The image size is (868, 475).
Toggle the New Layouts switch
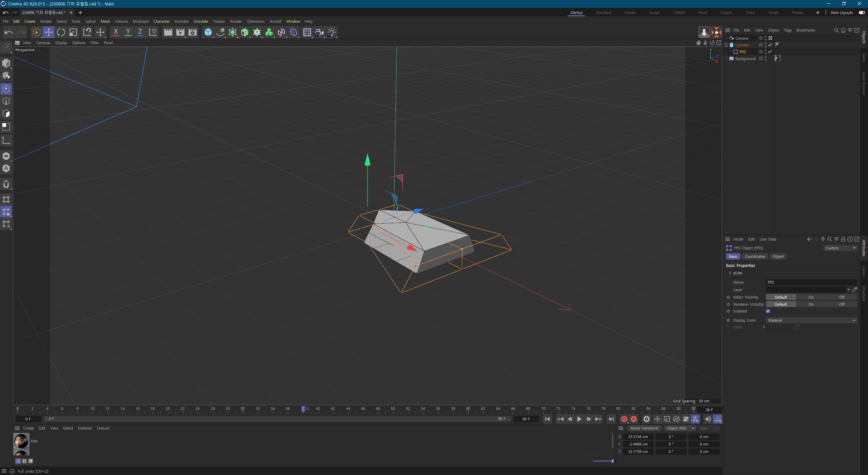862,13
